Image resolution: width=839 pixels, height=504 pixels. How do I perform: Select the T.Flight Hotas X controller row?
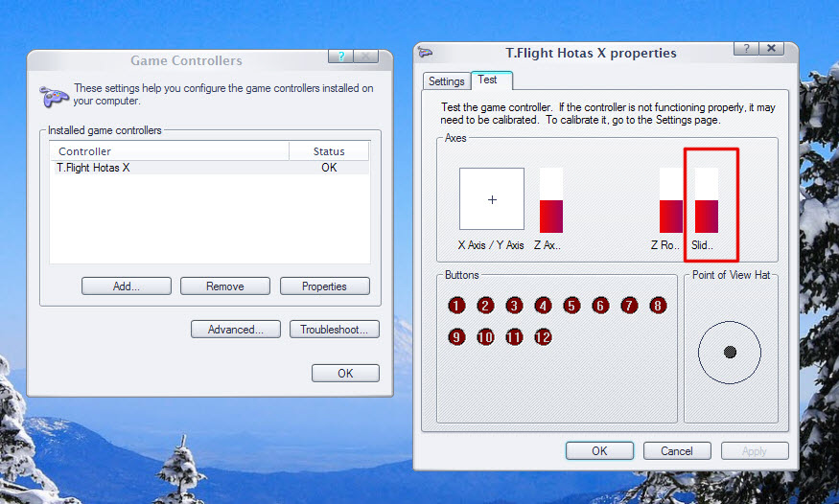click(209, 168)
